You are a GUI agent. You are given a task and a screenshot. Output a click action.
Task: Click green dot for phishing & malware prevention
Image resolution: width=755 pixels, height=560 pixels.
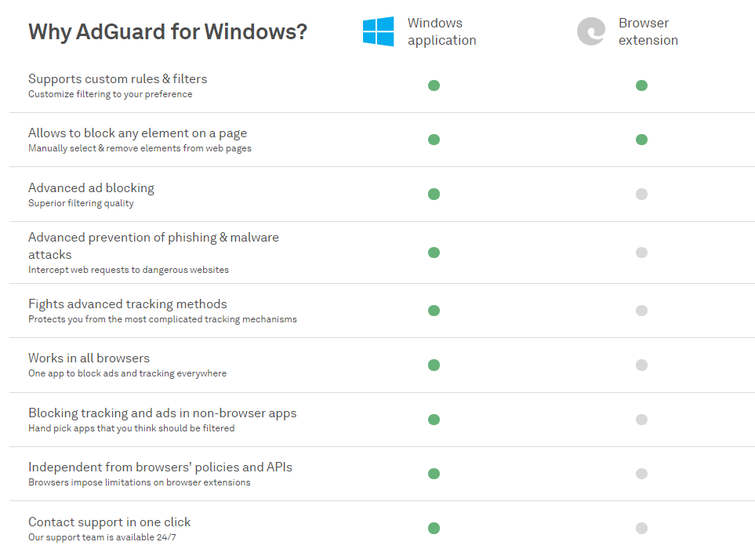[x=434, y=253]
